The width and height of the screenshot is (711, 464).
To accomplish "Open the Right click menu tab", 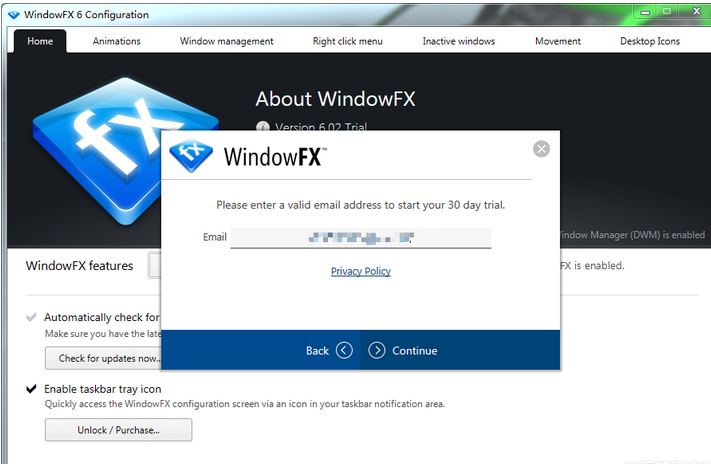I will [x=347, y=41].
